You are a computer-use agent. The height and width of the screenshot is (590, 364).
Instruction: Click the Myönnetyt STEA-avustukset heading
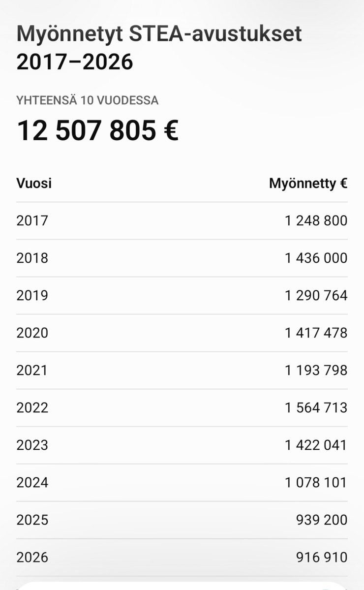159,47
